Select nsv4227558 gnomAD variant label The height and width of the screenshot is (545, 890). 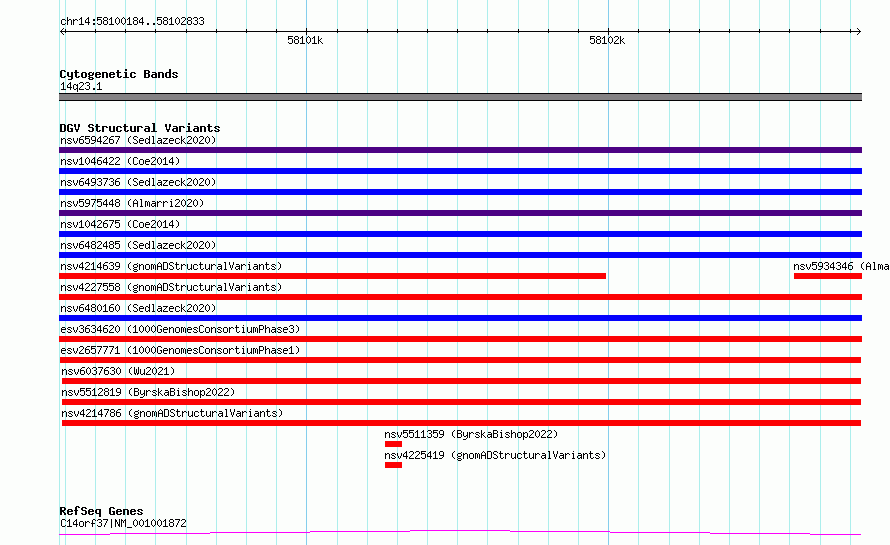171,287
